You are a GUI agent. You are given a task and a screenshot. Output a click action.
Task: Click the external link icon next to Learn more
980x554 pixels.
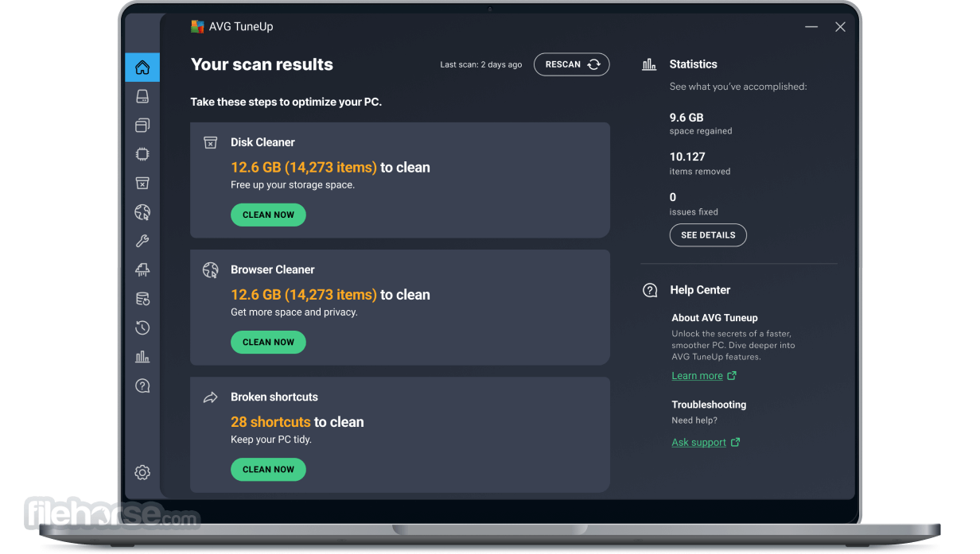tap(732, 376)
